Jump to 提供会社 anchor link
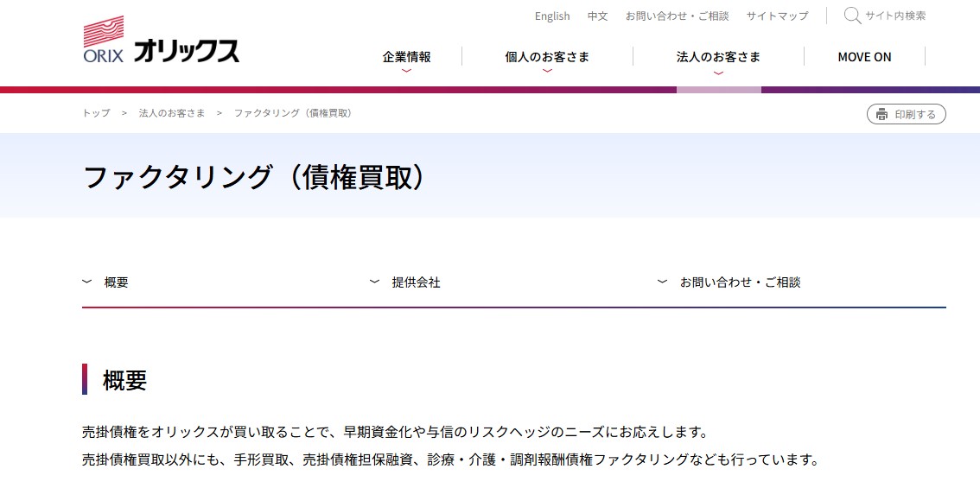Image resolution: width=980 pixels, height=488 pixels. click(x=416, y=282)
